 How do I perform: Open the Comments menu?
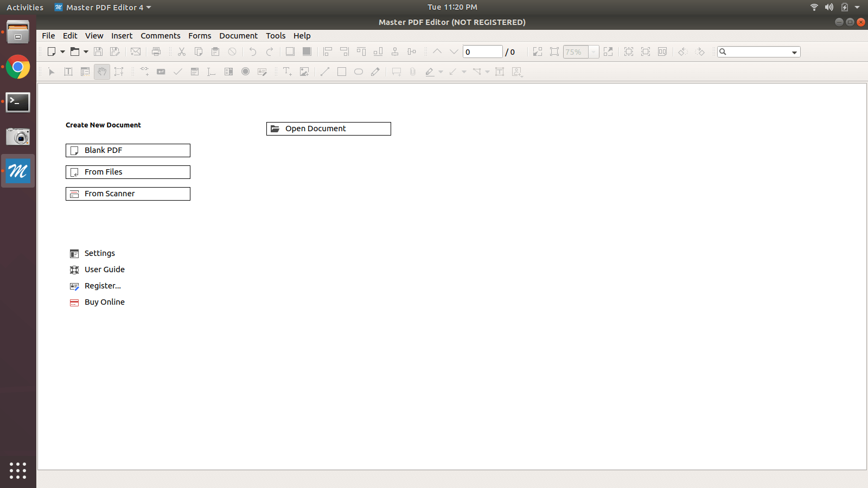click(160, 36)
